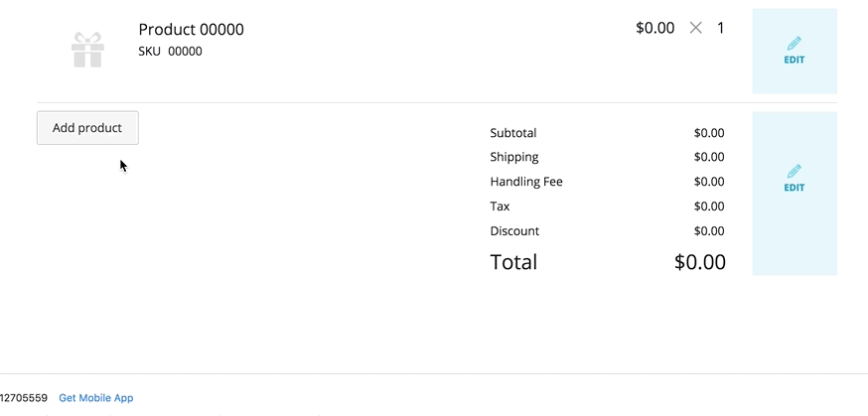
Task: Click the gift box product placeholder image
Action: [87, 50]
